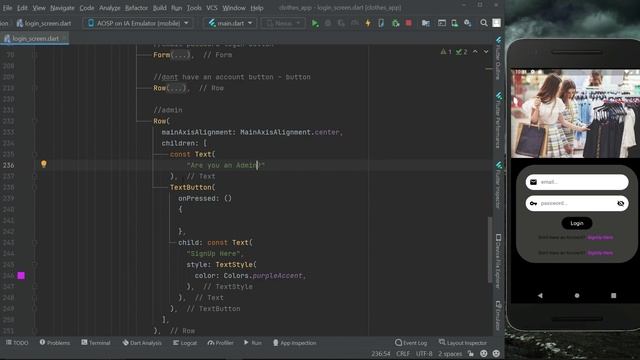Tap the emulator Home navigation button
Viewport: 640px width, 360px height.
pos(577,296)
